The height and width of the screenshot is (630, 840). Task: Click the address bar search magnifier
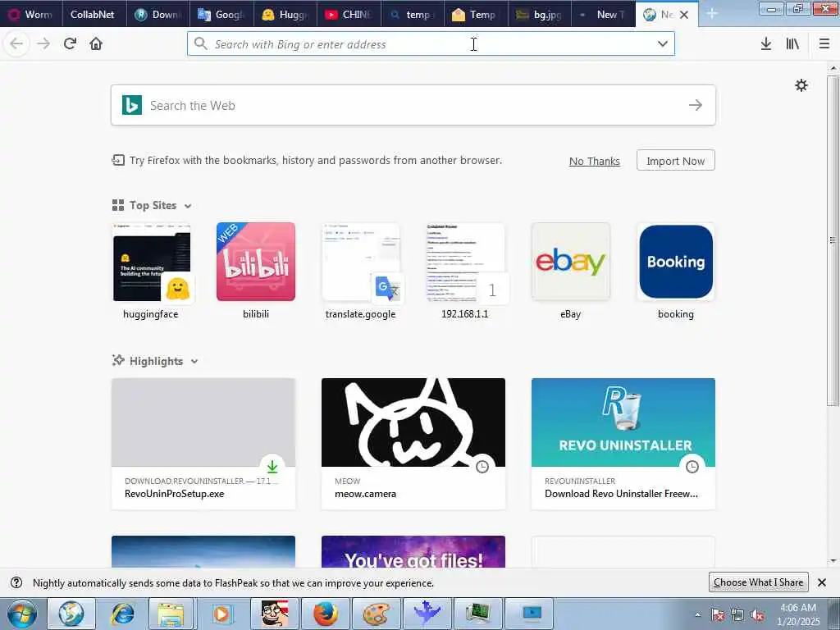pos(200,43)
